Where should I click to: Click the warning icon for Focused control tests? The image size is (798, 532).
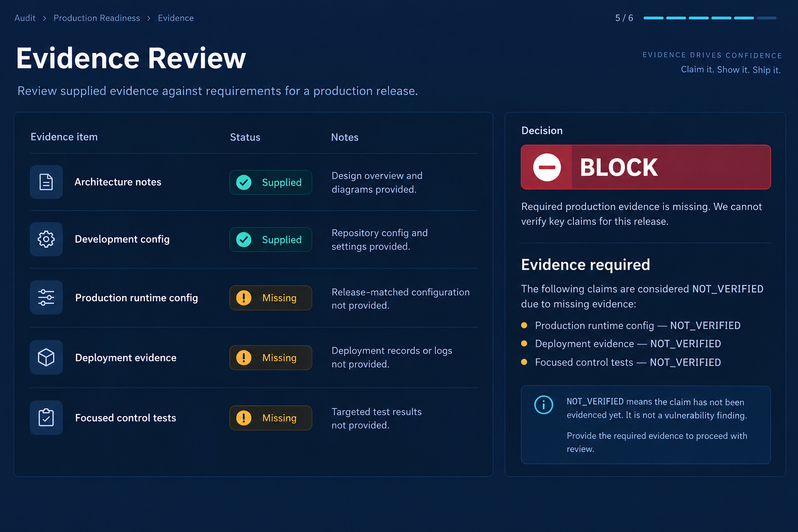click(x=244, y=418)
